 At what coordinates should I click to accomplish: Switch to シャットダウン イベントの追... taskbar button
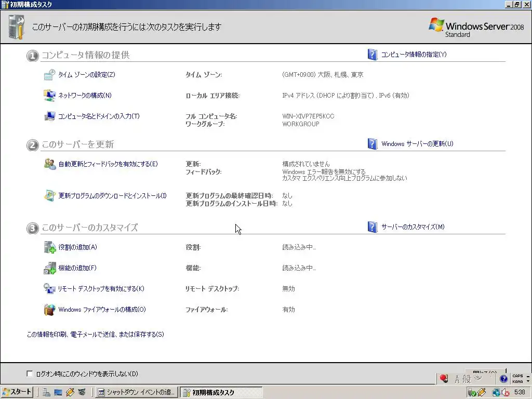[x=136, y=393]
